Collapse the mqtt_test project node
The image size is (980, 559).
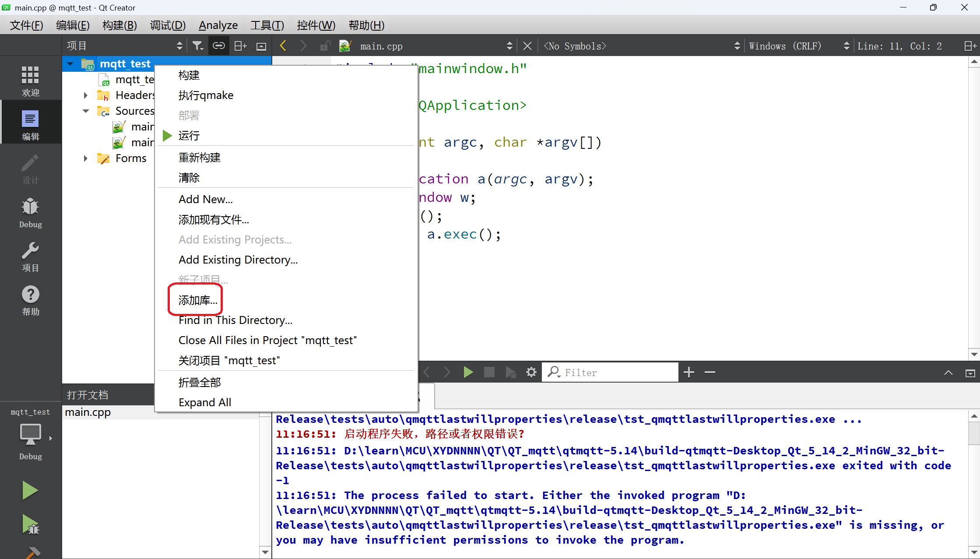[70, 64]
